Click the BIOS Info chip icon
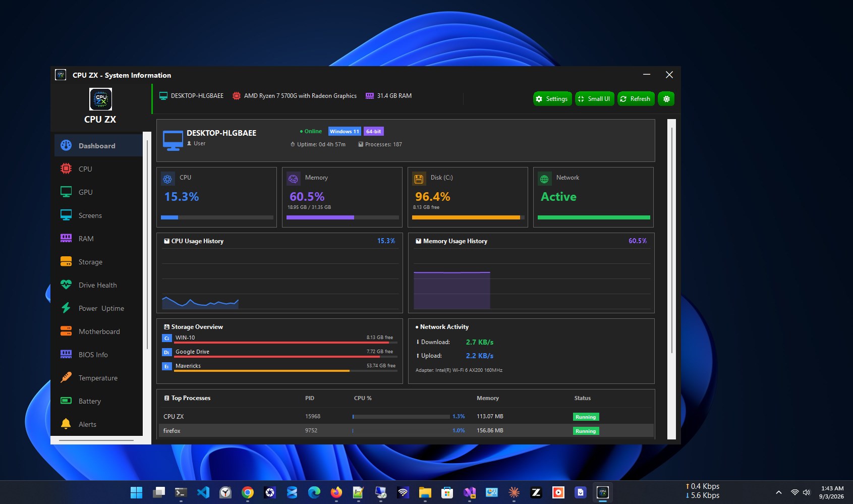853x504 pixels. [66, 354]
